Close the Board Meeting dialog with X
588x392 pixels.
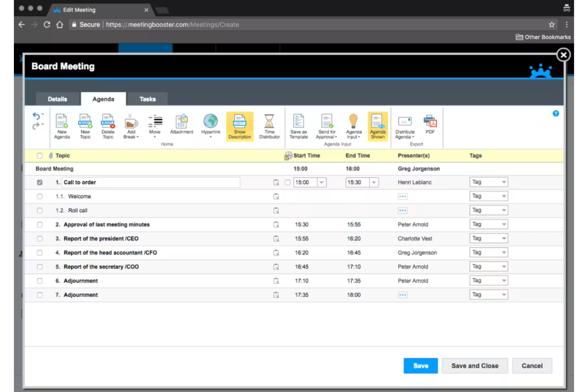click(563, 55)
